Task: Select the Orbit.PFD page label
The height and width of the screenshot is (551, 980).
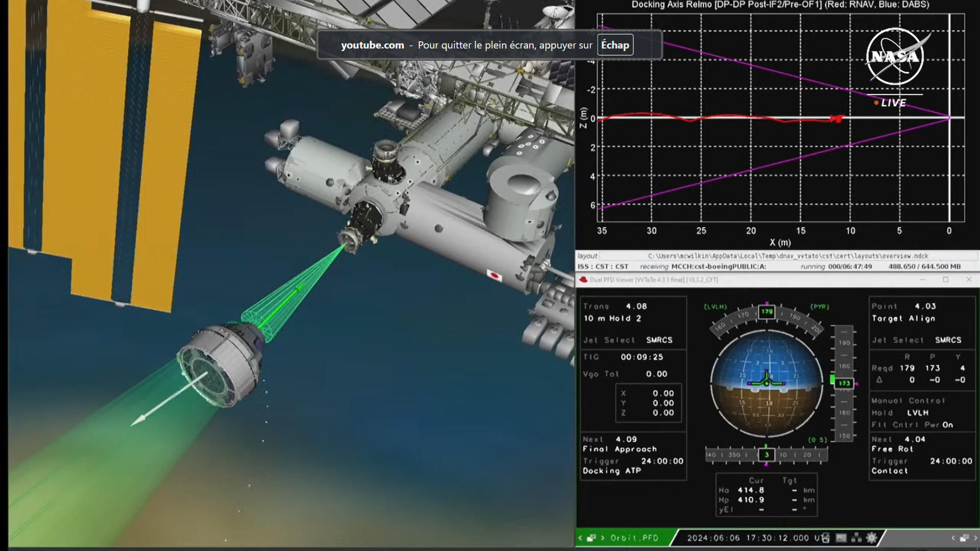Action: (634, 538)
